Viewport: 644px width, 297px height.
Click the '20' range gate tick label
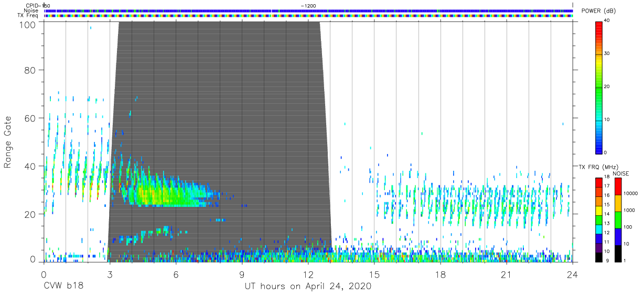click(x=29, y=214)
